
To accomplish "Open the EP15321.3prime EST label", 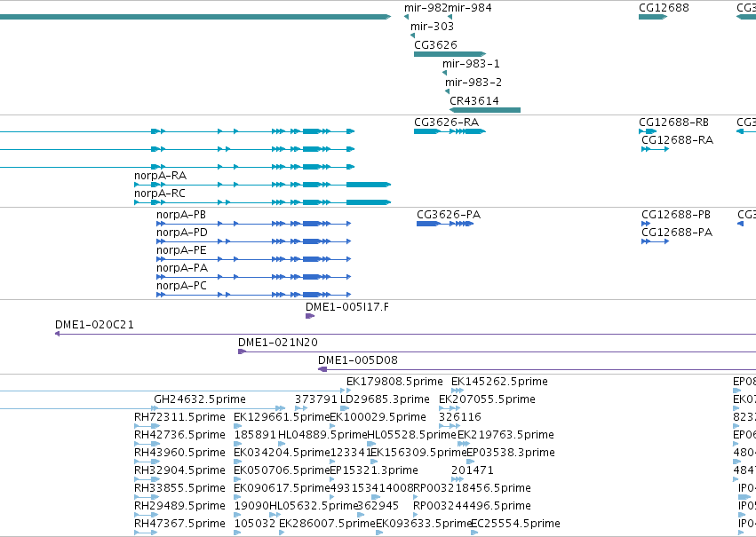I will point(374,470).
